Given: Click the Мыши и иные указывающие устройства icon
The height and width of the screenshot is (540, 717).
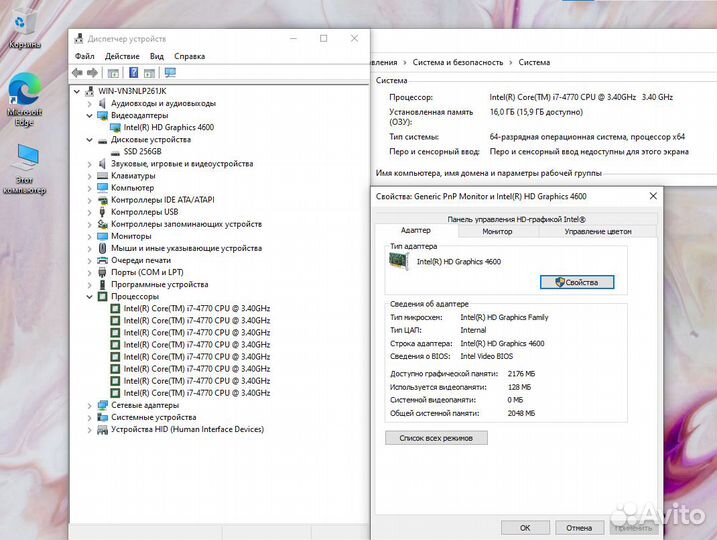Looking at the screenshot, I should (102, 248).
